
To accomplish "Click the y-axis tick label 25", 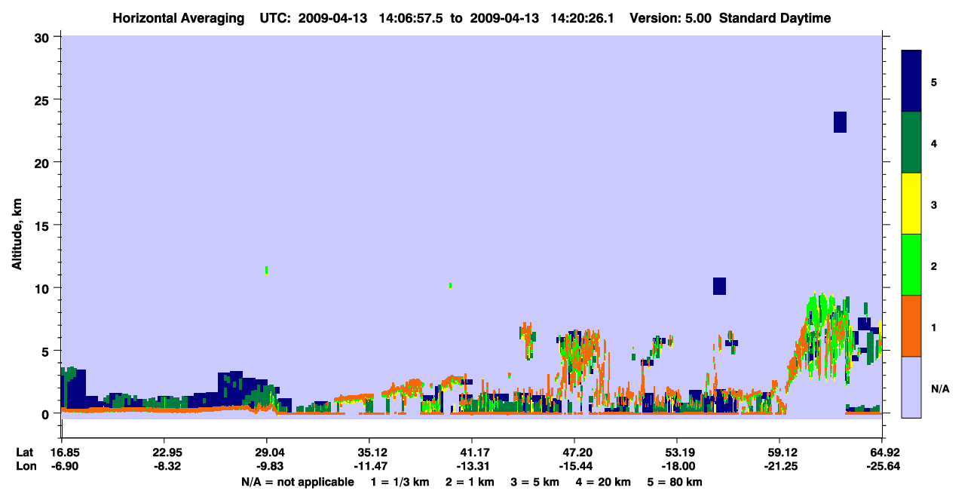I will (44, 100).
